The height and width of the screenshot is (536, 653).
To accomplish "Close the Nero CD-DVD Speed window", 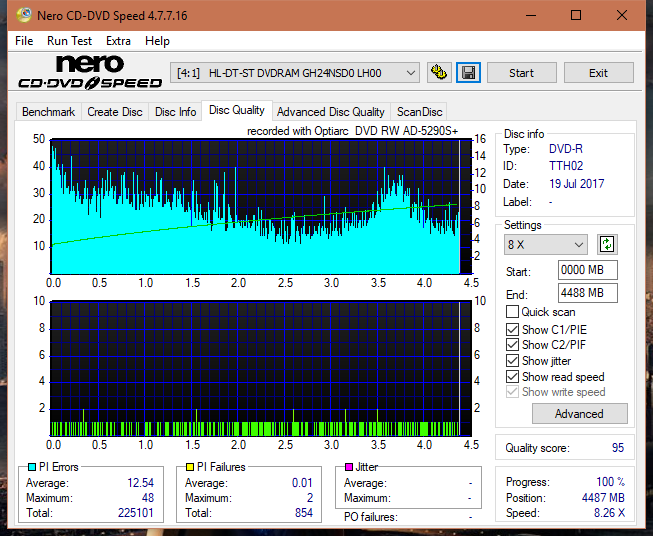I will (622, 15).
